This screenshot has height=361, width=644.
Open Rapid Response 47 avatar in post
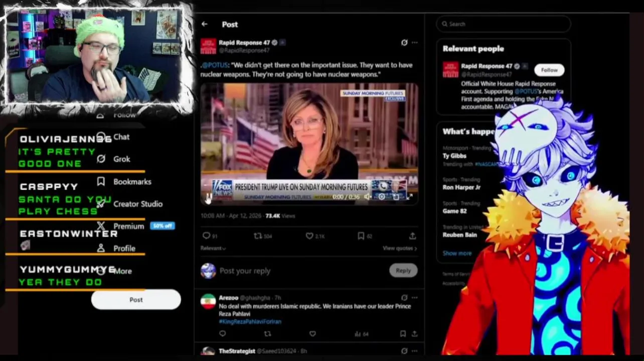click(208, 46)
